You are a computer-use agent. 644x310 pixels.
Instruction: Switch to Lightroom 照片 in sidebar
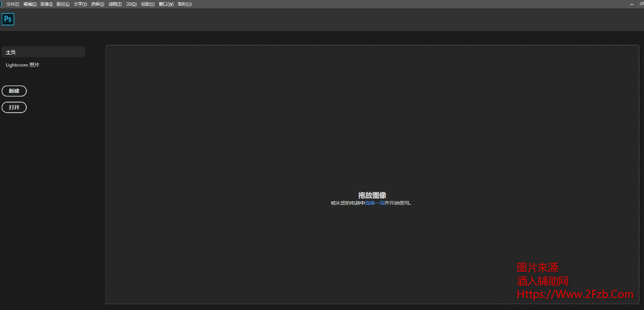point(23,65)
